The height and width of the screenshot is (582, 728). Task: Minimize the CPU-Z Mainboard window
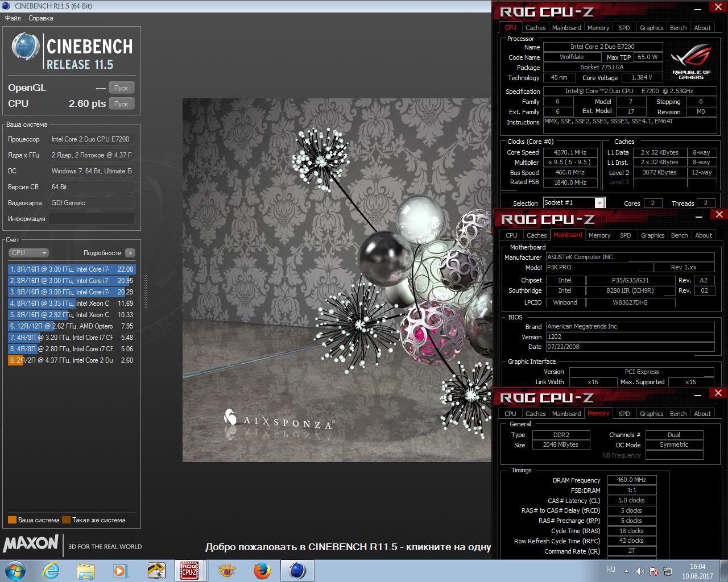699,216
